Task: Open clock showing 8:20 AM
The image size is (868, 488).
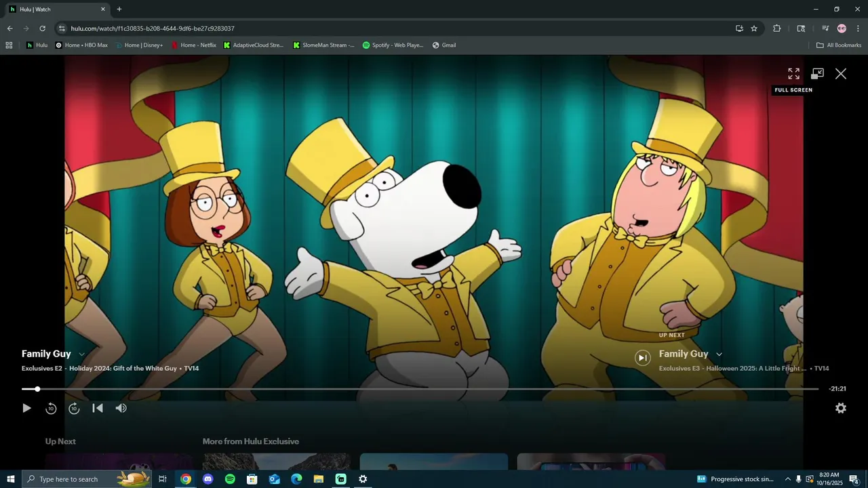Action: click(x=829, y=479)
